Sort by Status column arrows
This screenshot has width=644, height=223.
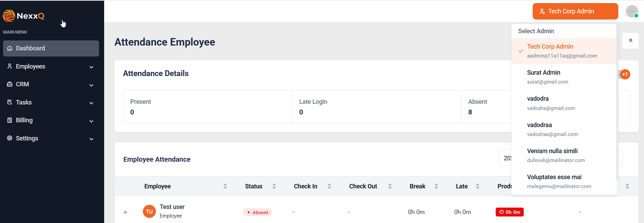(x=274, y=186)
